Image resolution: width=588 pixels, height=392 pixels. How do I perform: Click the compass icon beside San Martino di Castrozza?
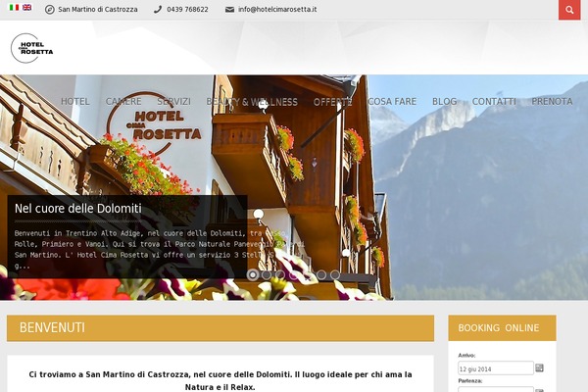pyautogui.click(x=49, y=10)
